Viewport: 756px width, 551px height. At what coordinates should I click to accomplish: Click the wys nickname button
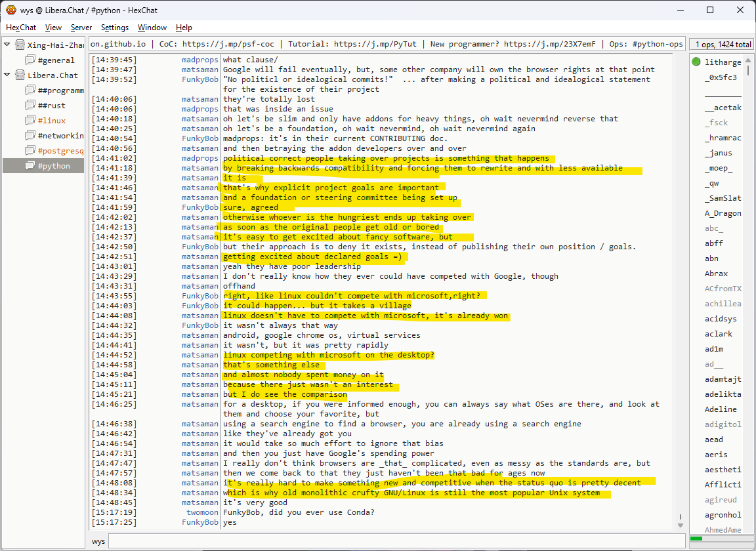click(x=98, y=541)
